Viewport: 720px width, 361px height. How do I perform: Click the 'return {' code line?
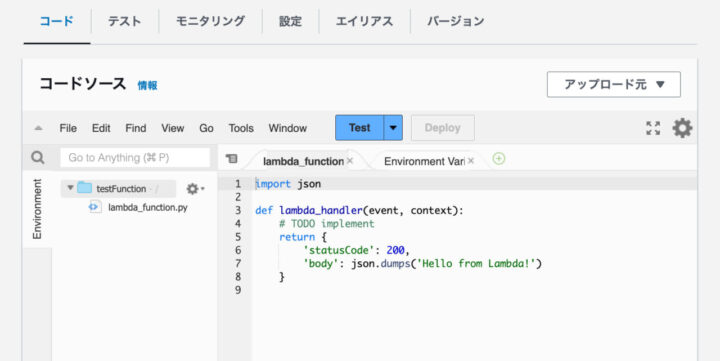(x=303, y=237)
